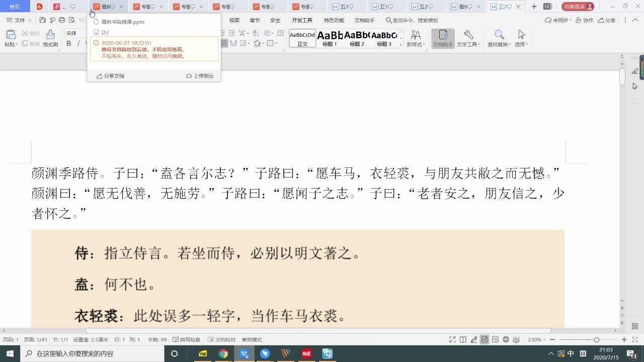Toggle 文档校对 proofreading in status bar

click(x=221, y=340)
